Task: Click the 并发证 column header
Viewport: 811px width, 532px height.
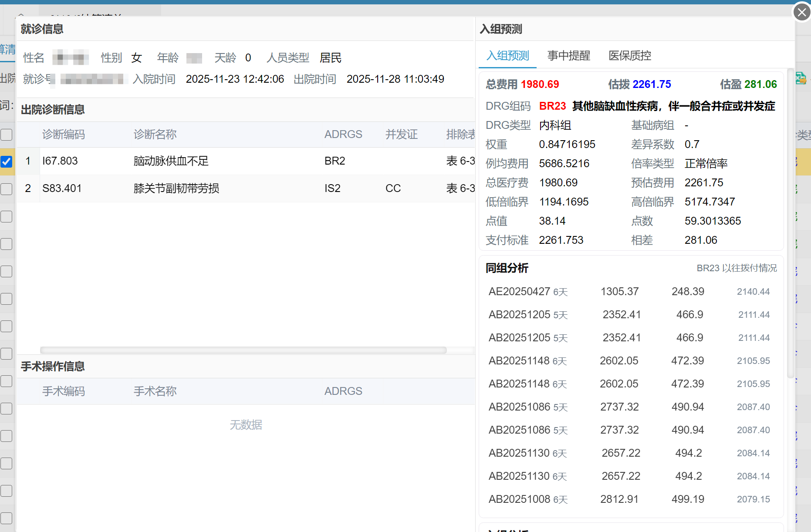Action: [x=401, y=135]
